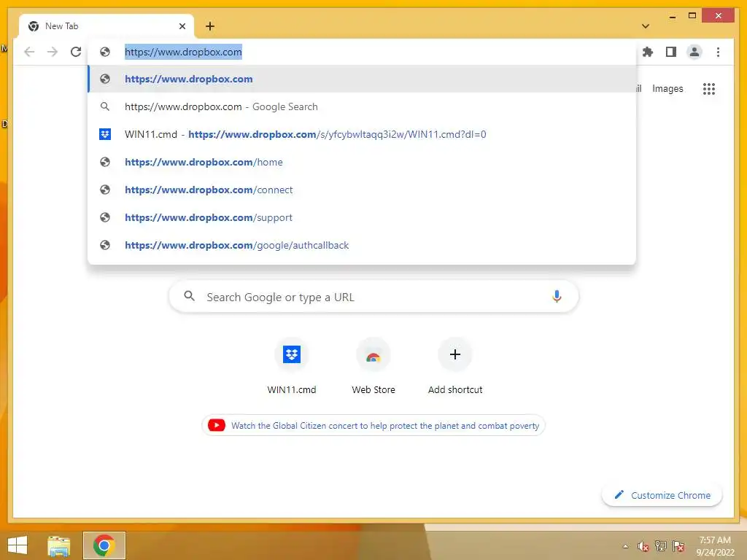This screenshot has width=747, height=560.
Task: Start voice search with the microphone
Action: 557,297
